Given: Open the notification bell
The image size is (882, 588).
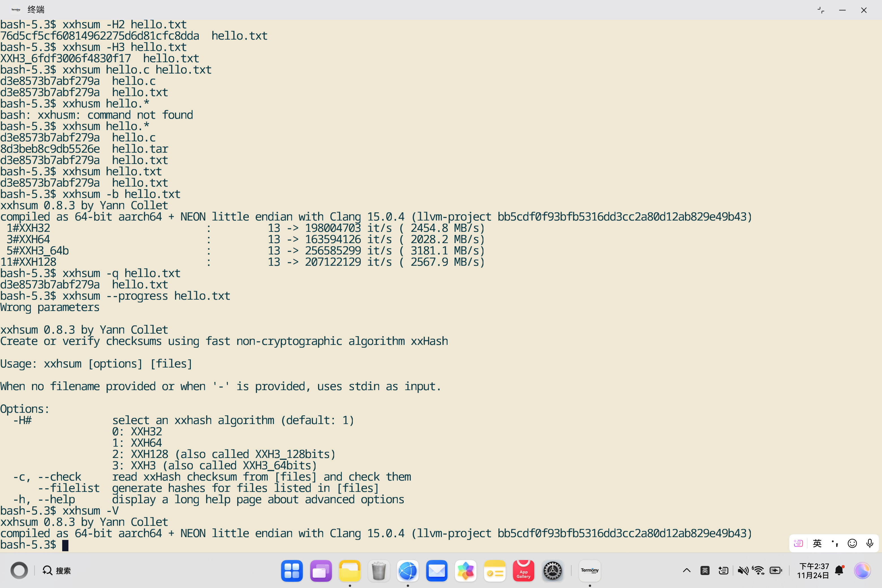Looking at the screenshot, I should point(839,570).
